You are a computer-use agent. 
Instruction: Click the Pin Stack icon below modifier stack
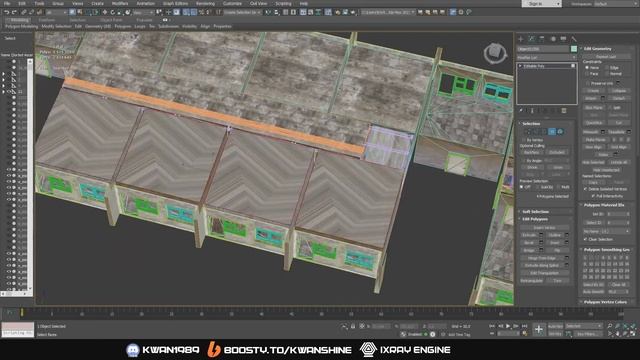[x=521, y=111]
